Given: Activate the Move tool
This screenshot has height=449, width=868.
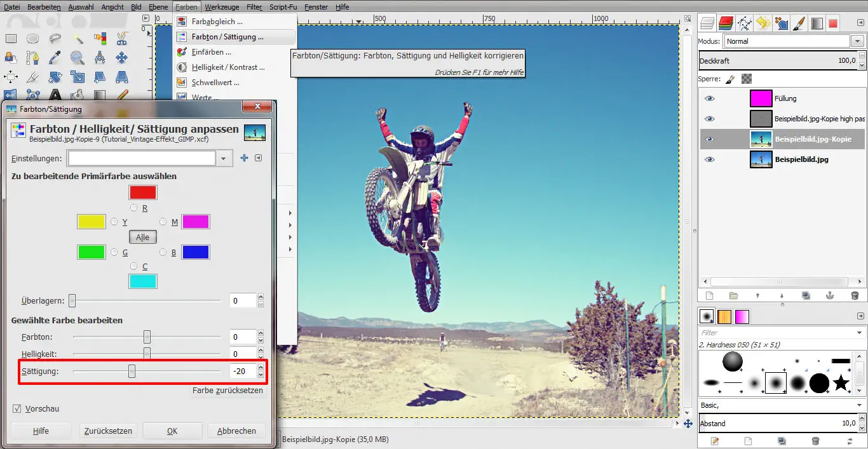Looking at the screenshot, I should click(121, 57).
